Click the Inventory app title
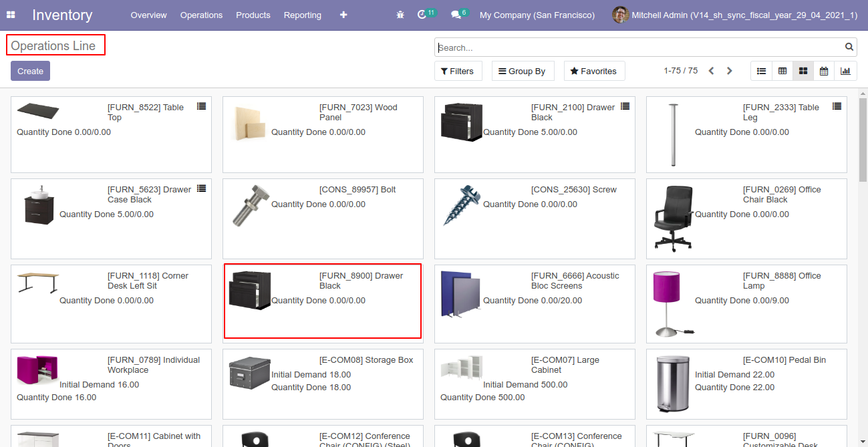The height and width of the screenshot is (447, 868). click(x=62, y=15)
